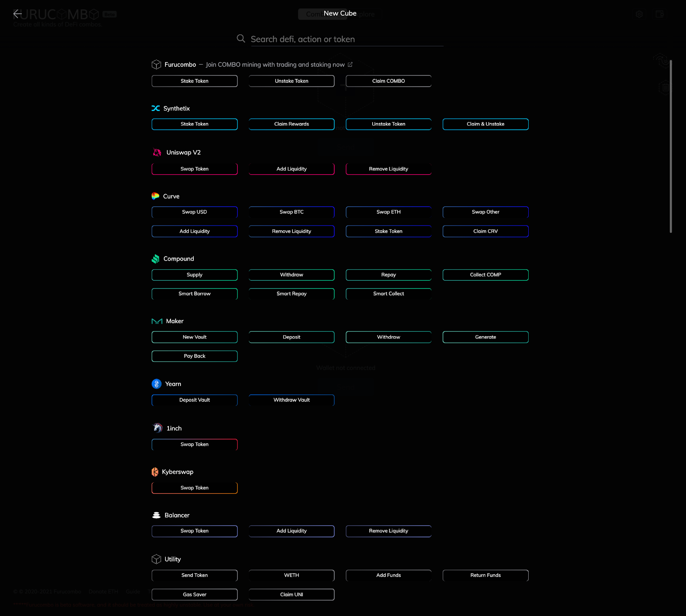
Task: Click the search magnifier icon
Action: pos(241,39)
